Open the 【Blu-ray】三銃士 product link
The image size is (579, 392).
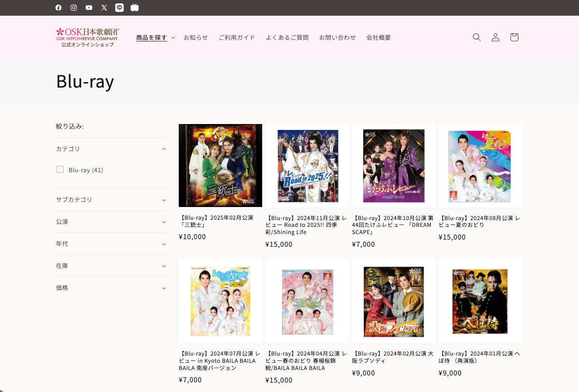point(216,221)
